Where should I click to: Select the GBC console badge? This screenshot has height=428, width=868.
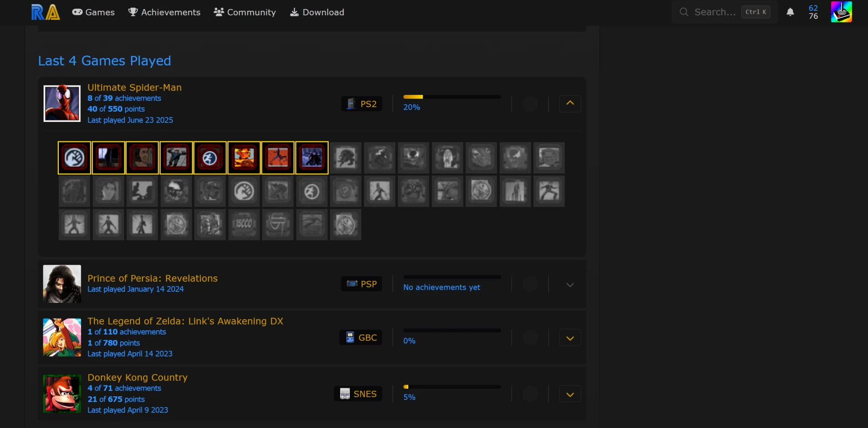[x=361, y=338]
